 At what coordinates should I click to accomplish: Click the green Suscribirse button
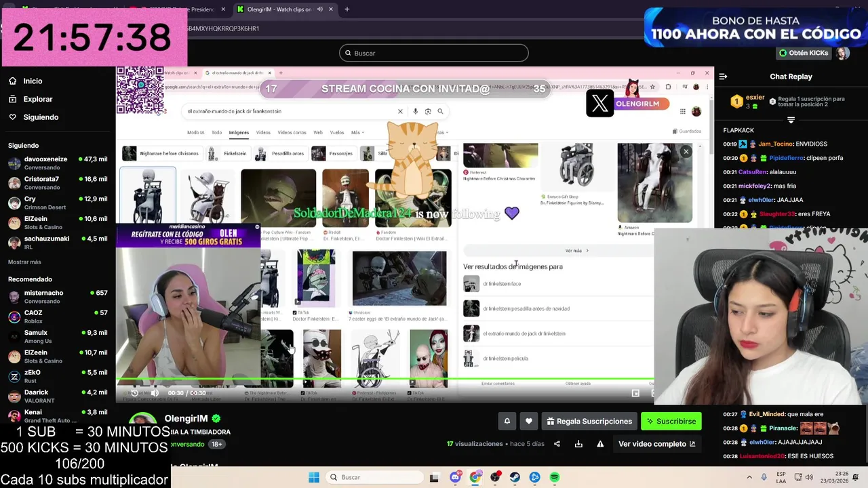point(671,421)
